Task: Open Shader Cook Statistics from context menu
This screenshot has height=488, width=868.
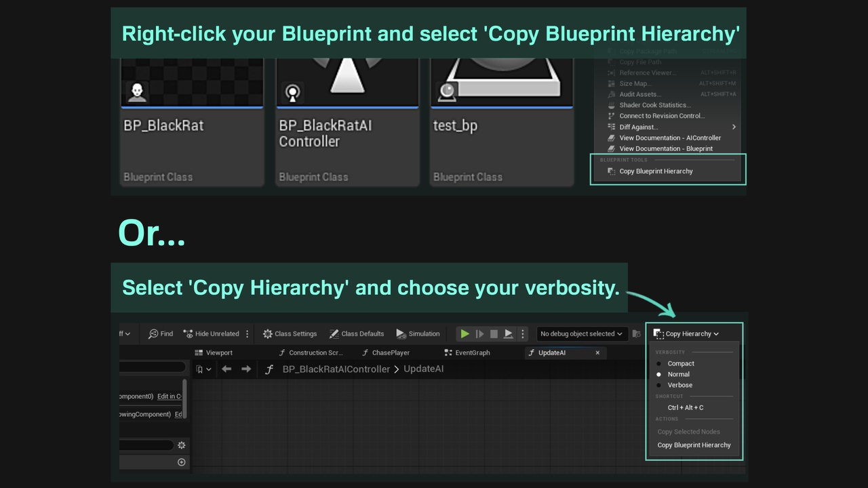Action: point(654,105)
